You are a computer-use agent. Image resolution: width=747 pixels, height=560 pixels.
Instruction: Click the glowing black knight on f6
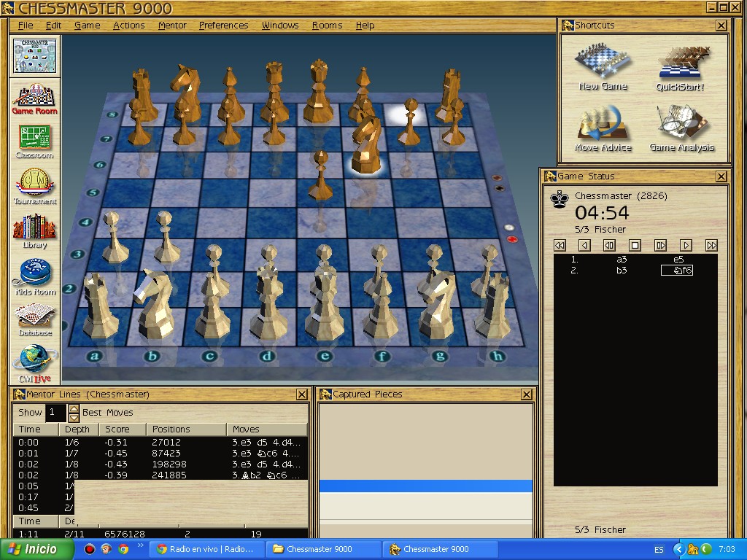click(366, 144)
